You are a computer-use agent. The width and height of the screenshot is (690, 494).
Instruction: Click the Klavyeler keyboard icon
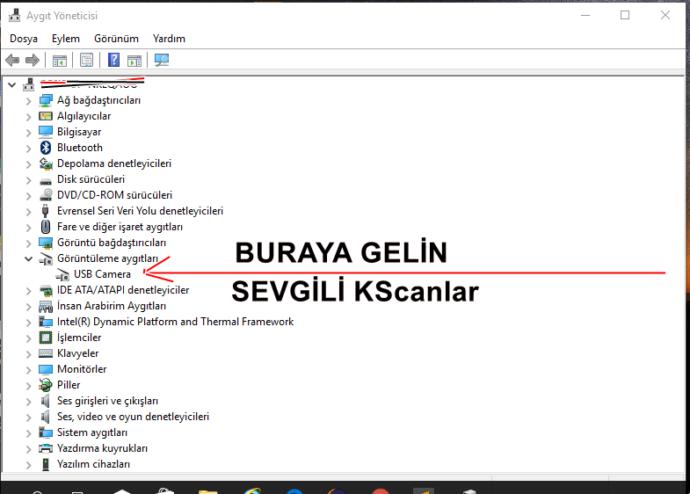[x=45, y=353]
